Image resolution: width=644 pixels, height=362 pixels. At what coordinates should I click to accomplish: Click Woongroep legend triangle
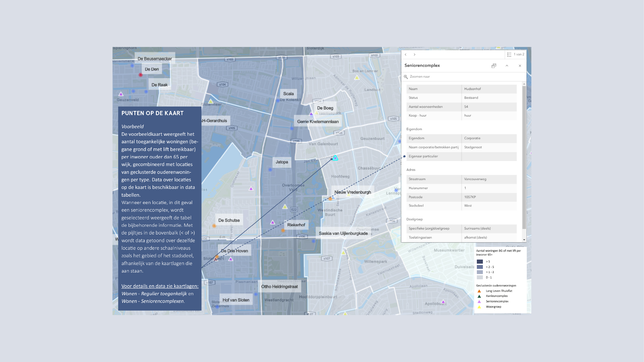pyautogui.click(x=479, y=307)
